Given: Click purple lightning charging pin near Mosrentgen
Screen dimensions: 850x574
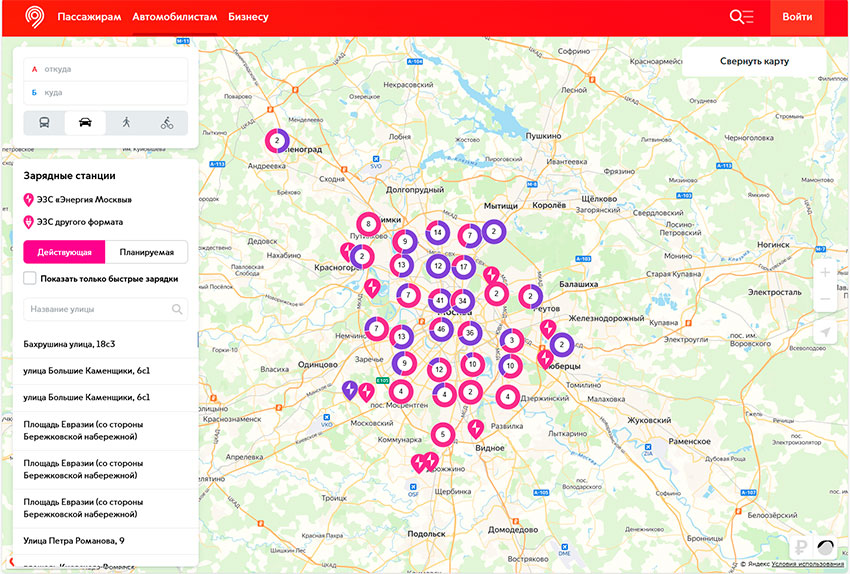Looking at the screenshot, I should point(350,389).
